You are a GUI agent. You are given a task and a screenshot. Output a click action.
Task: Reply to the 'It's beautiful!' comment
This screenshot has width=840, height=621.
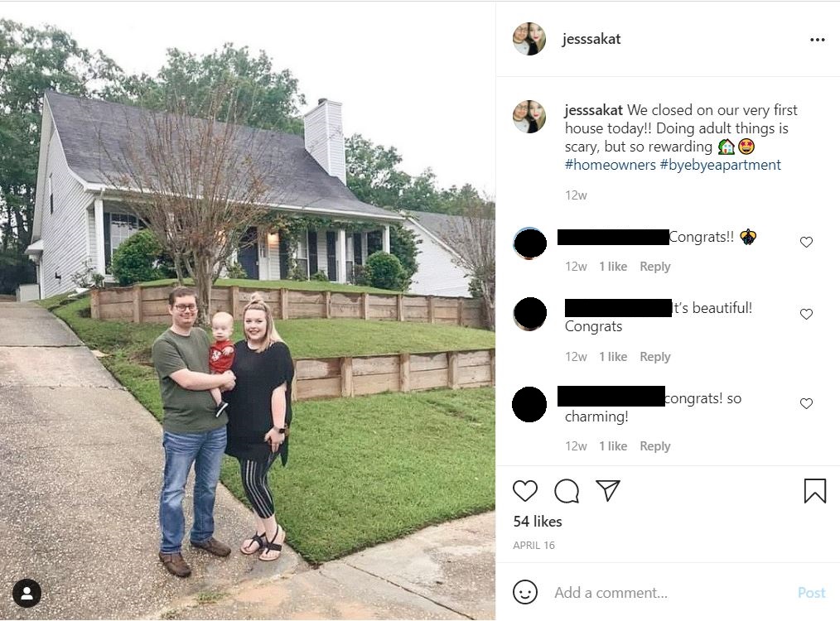[654, 357]
